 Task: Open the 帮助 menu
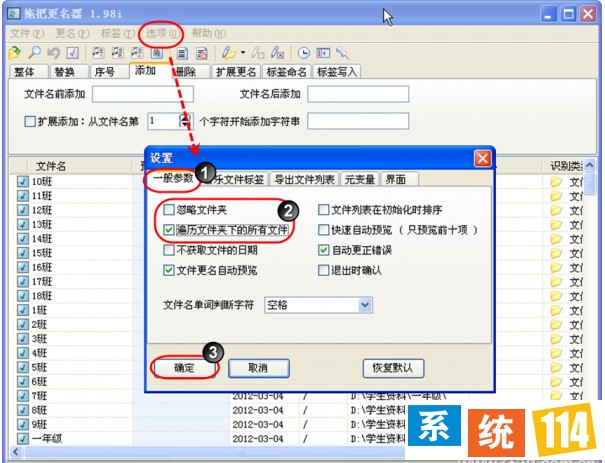coord(209,34)
